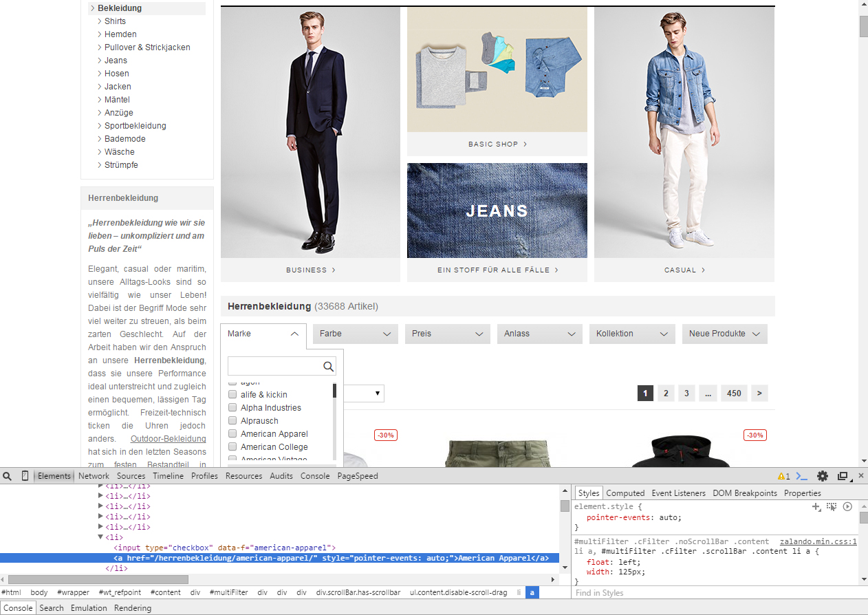
Task: Go to the Jeans category in sidebar
Action: pos(116,61)
